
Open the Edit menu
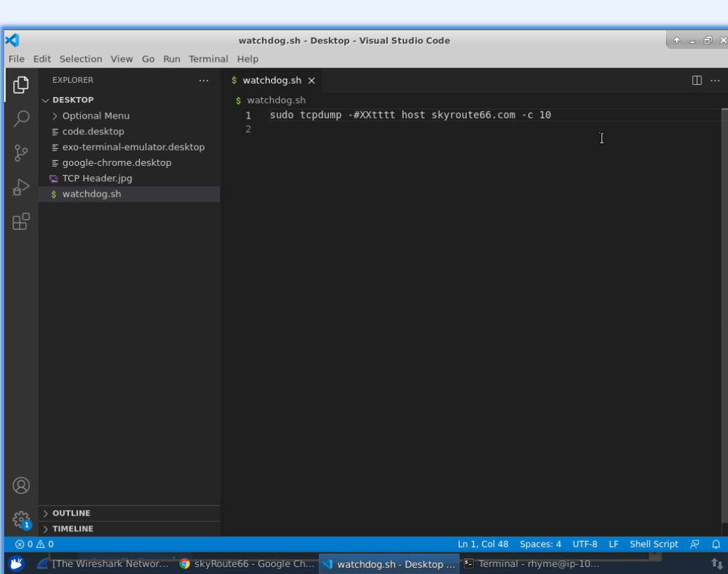point(41,59)
